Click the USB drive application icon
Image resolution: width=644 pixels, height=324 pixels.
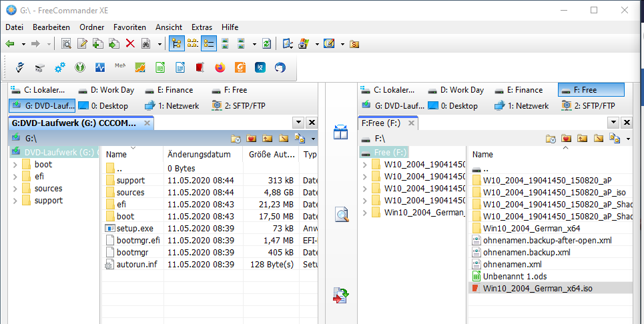[39, 68]
